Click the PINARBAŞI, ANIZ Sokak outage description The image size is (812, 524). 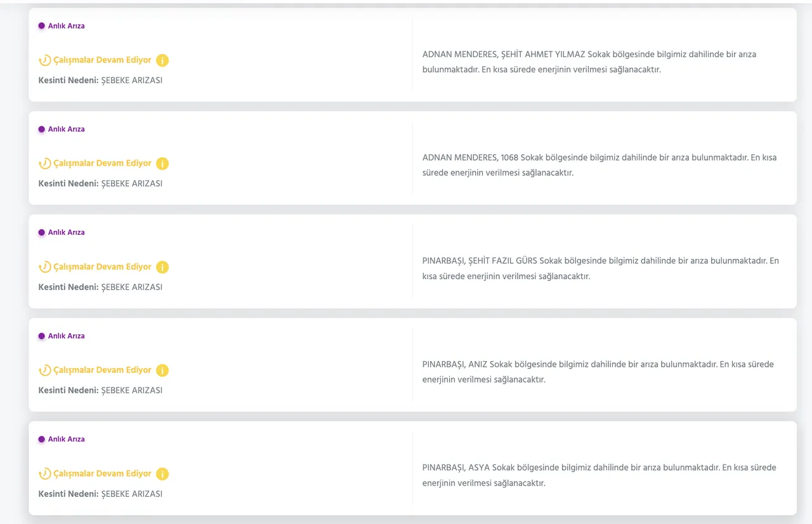(x=598, y=372)
